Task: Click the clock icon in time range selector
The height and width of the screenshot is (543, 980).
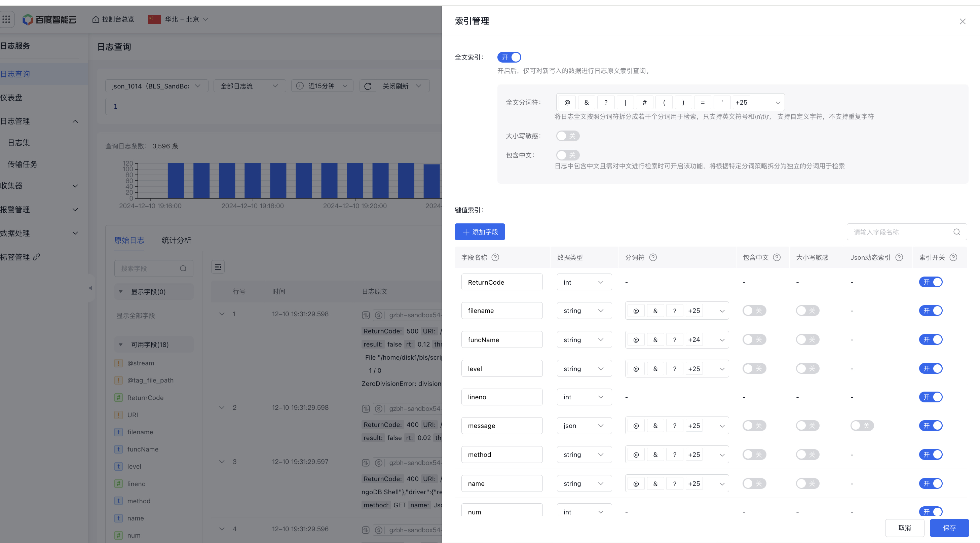Action: [300, 86]
